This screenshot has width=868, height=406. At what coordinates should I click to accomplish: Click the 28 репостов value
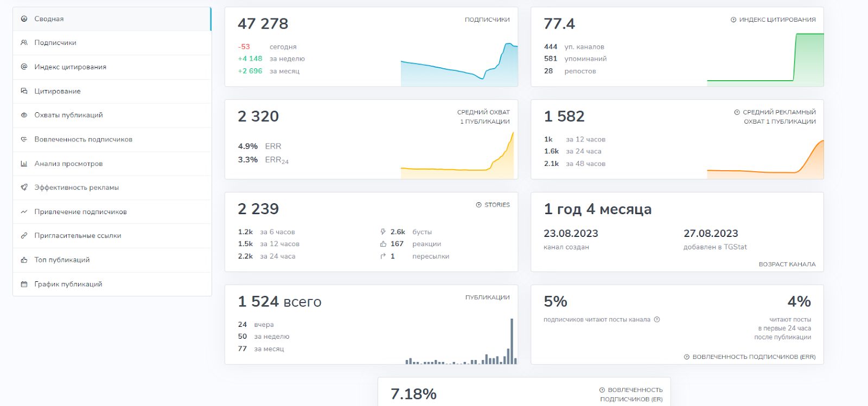[x=548, y=71]
